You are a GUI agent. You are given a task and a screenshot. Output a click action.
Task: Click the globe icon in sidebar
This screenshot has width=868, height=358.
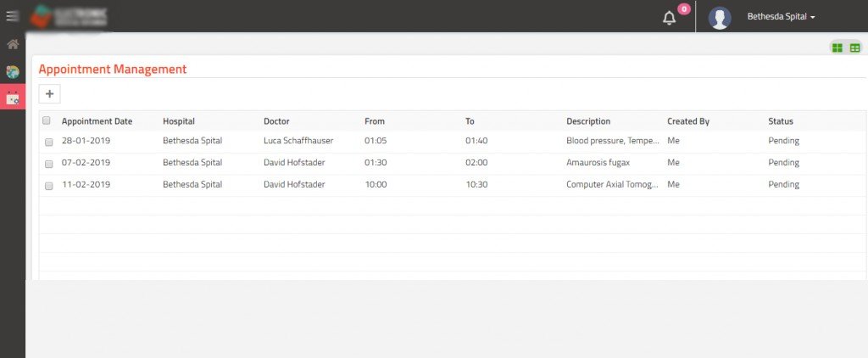point(13,72)
